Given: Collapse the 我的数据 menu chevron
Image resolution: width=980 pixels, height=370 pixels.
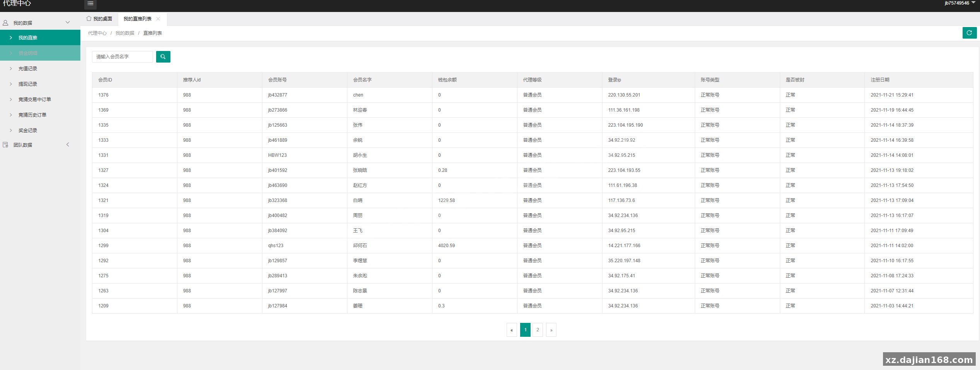Looking at the screenshot, I should click(x=68, y=22).
